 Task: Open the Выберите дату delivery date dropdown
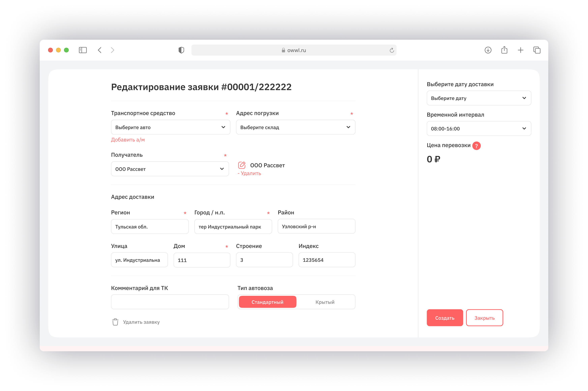(x=479, y=98)
